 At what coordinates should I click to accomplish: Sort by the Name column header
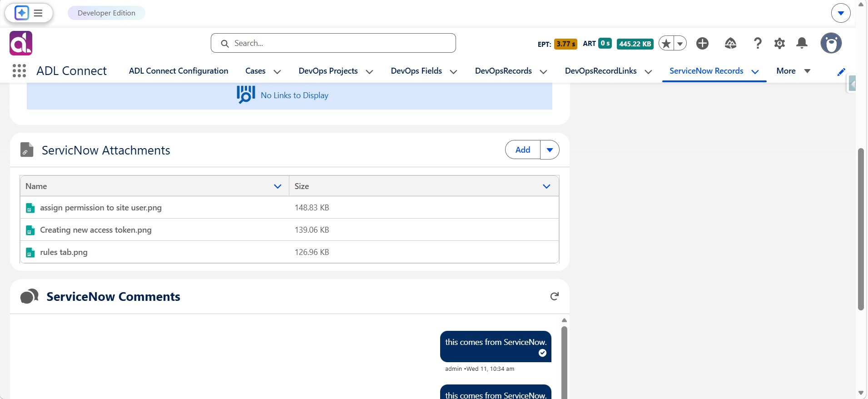tap(36, 186)
